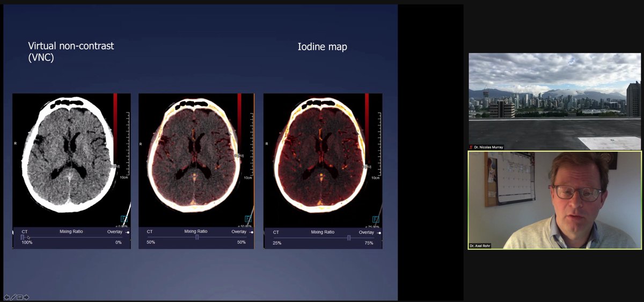Viewport: 644px width, 302px height.
Task: Click mixing ratio slider handle at 75% overlay
Action: coord(349,238)
